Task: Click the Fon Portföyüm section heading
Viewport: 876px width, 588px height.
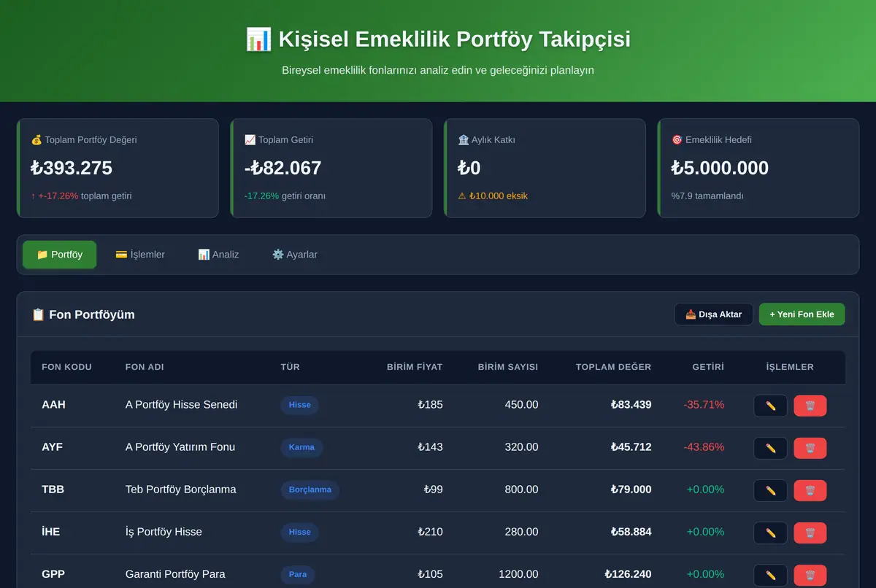Action: click(x=83, y=314)
